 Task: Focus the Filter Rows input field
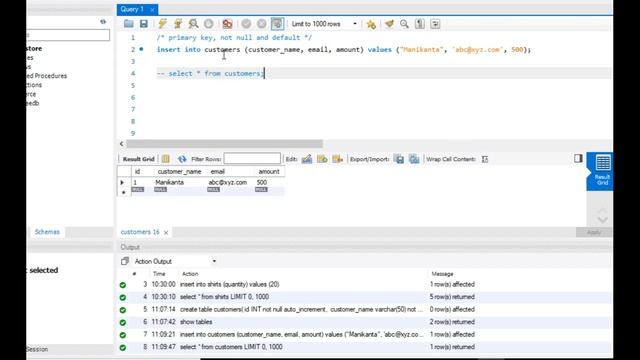pos(252,159)
